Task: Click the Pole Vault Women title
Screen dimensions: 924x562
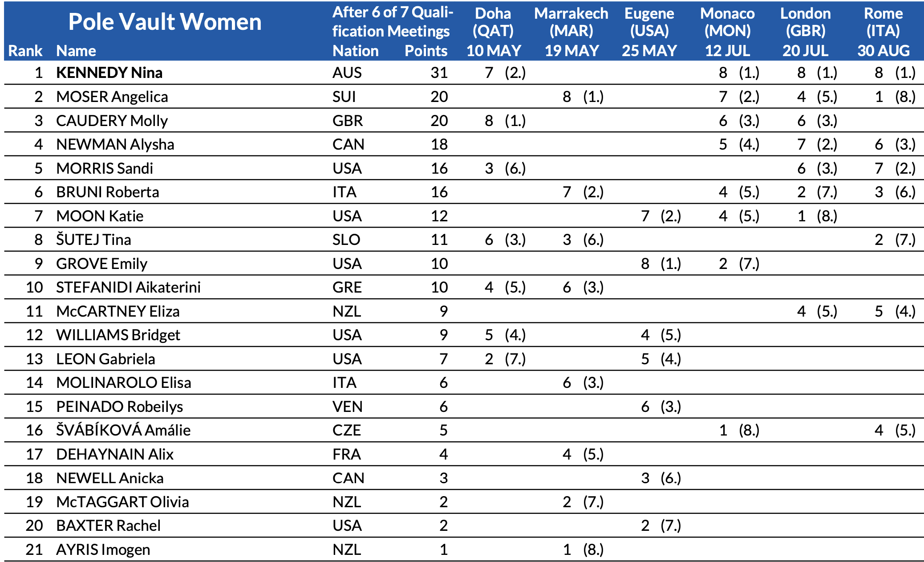Action: (165, 21)
